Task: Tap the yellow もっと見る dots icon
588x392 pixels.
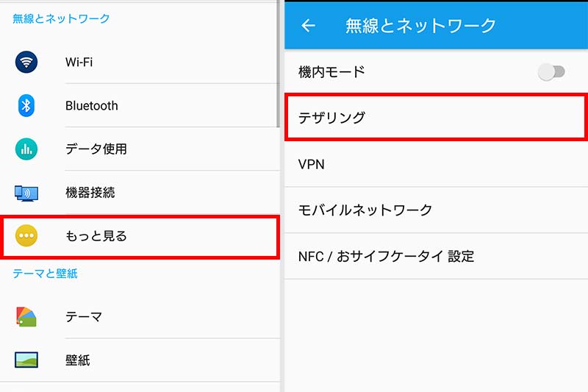Action: point(26,235)
